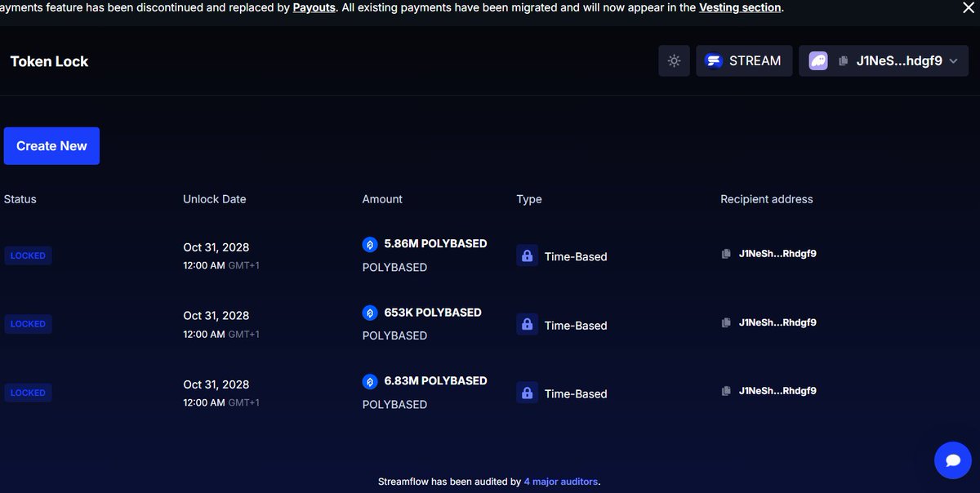The image size is (980, 493).
Task: Toggle the light/dark theme sun icon
Action: [674, 61]
